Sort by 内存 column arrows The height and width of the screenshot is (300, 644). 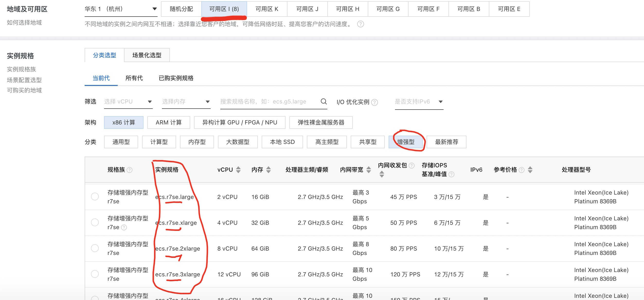click(x=268, y=170)
